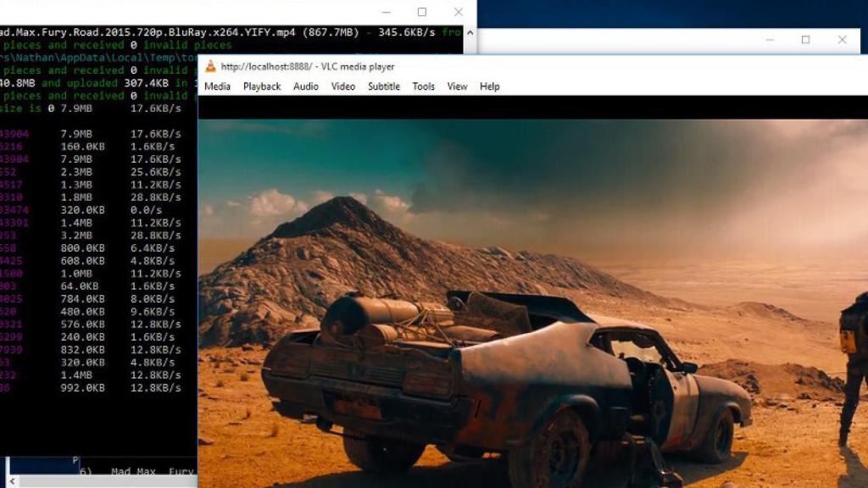Minimize the window behind VLC
This screenshot has width=868, height=488.
pyautogui.click(x=769, y=40)
